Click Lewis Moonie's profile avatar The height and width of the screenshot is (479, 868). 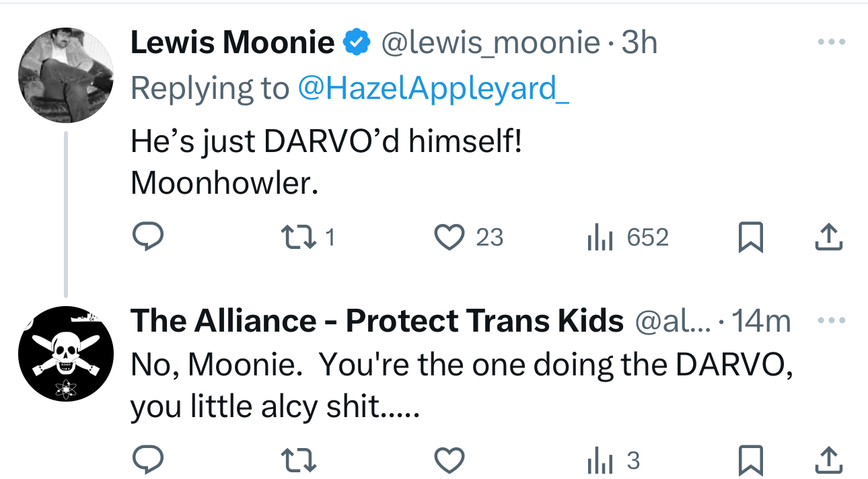(65, 75)
